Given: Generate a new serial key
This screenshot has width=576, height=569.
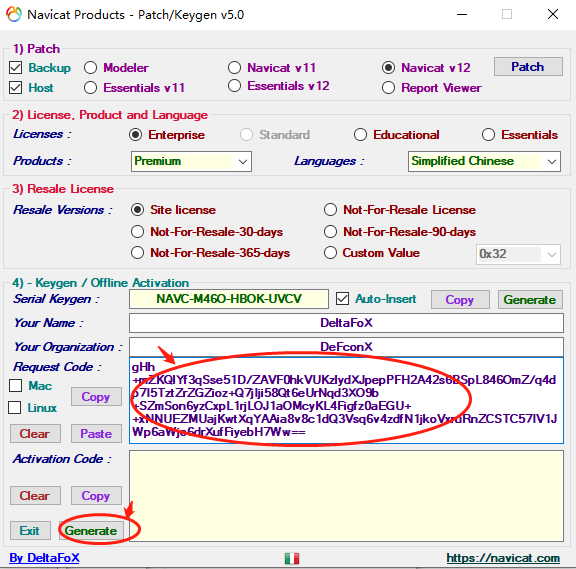Looking at the screenshot, I should point(530,300).
